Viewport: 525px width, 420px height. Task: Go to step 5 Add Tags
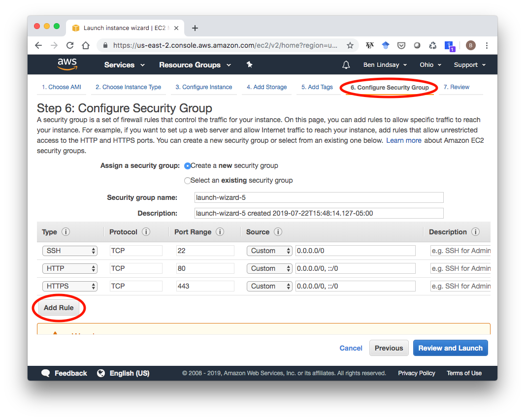click(x=317, y=87)
